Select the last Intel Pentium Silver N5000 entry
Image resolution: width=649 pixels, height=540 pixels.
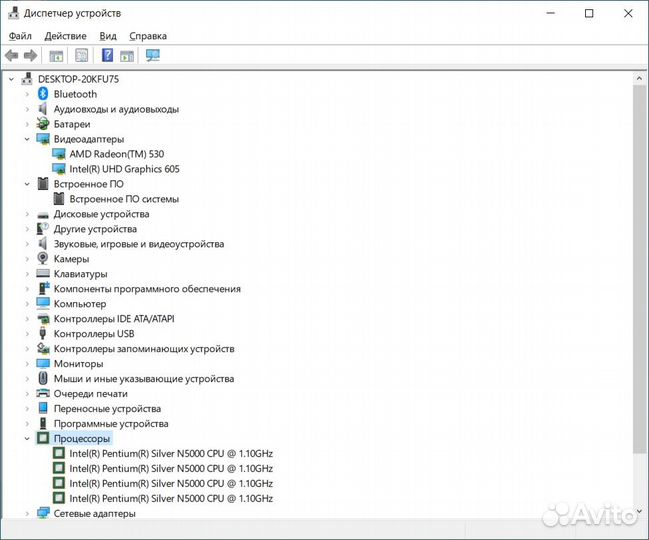tap(171, 498)
